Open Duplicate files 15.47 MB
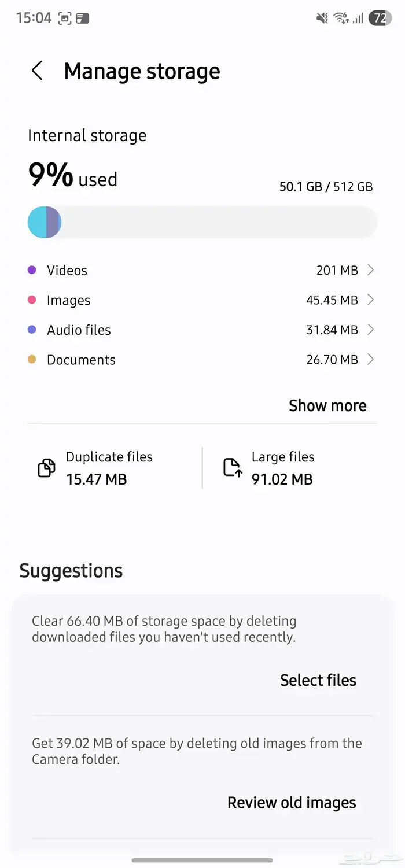 (x=109, y=468)
